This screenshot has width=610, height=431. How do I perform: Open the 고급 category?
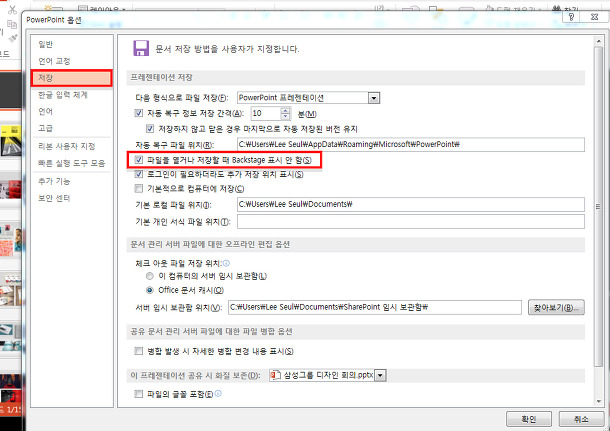46,128
